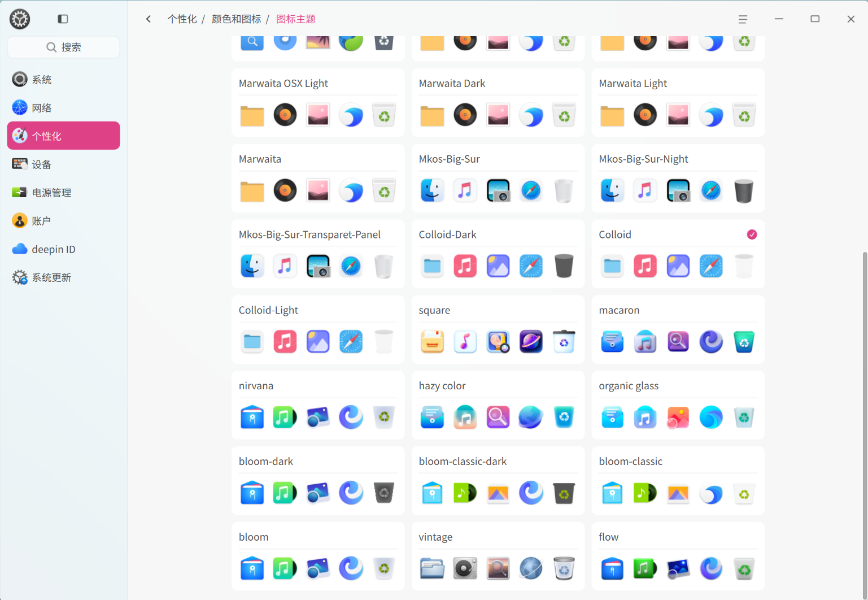Screen dimensions: 868x600
Task: Click the trash icon in Mkos-Big-Sur-Night
Action: (744, 190)
